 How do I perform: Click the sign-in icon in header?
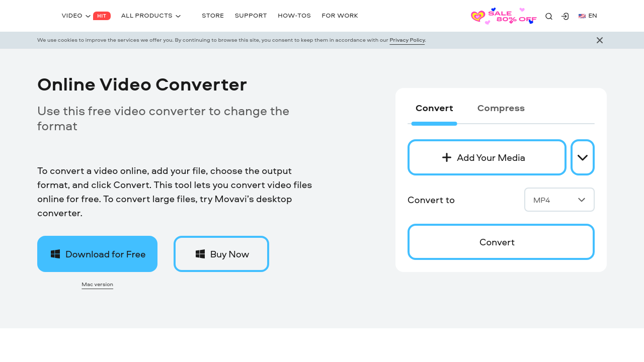565,16
